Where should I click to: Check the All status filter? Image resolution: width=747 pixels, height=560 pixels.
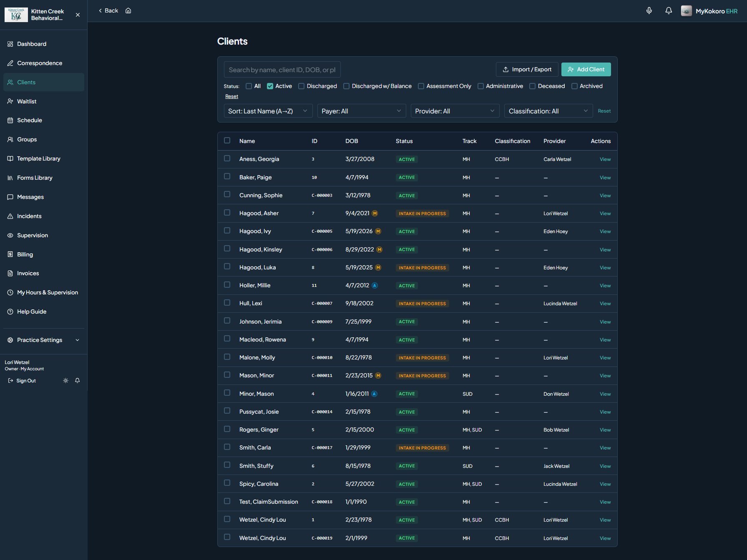coord(249,86)
